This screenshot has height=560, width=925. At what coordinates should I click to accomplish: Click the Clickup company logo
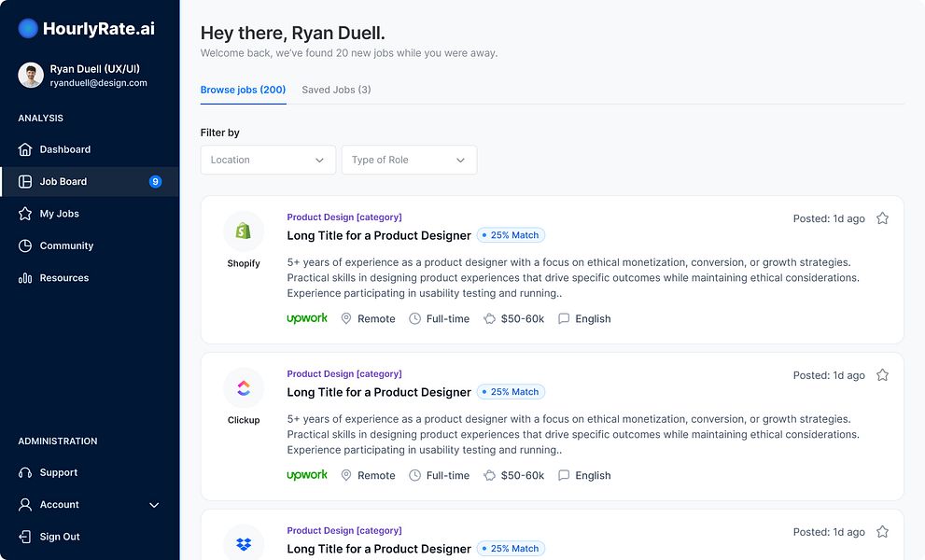pos(244,387)
